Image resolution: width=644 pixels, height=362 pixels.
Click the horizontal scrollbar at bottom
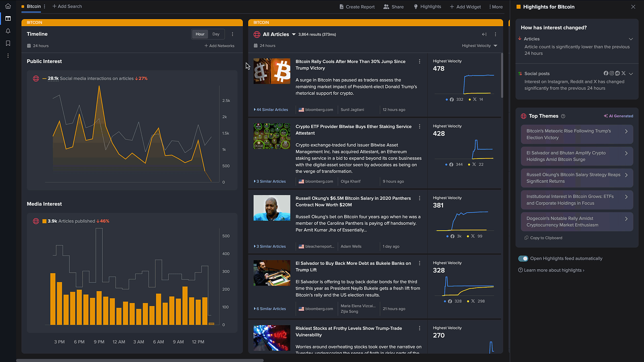click(140, 360)
